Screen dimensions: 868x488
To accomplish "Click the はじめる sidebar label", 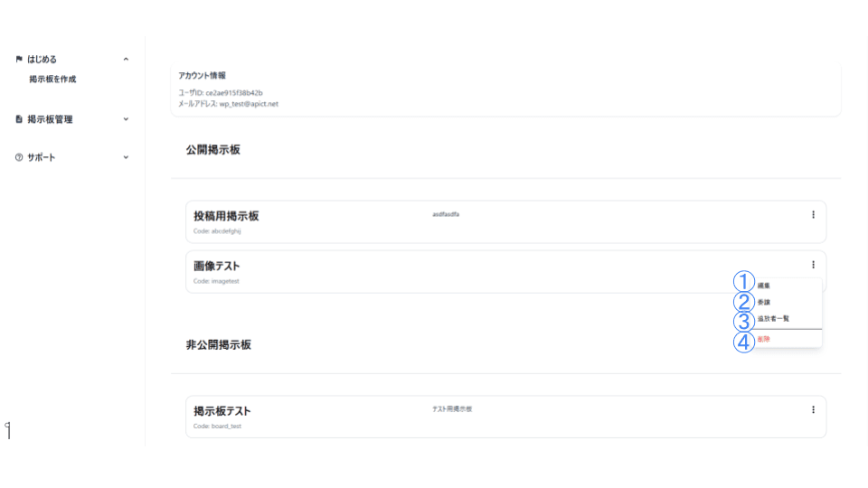I will click(42, 60).
